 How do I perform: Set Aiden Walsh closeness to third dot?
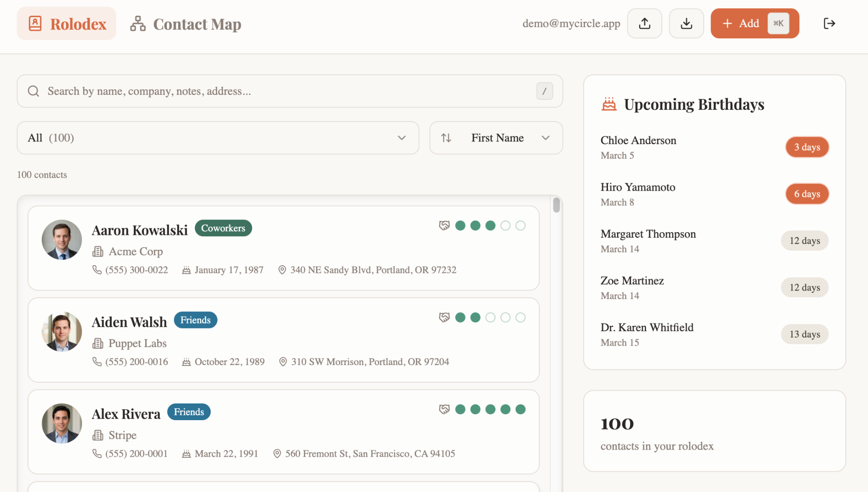coord(490,318)
